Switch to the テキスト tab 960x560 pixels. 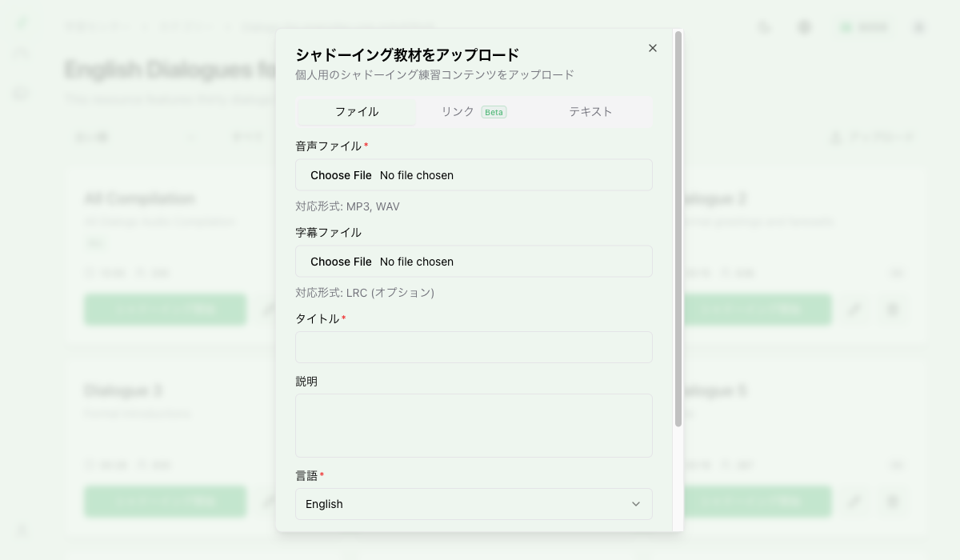pyautogui.click(x=590, y=112)
